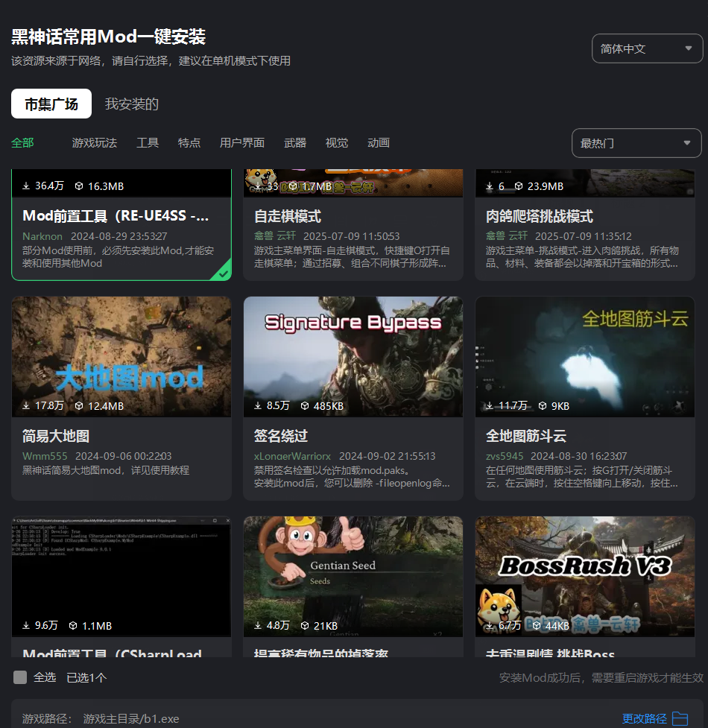Filter mods by 武器 category
This screenshot has width=708, height=728.
pos(295,143)
